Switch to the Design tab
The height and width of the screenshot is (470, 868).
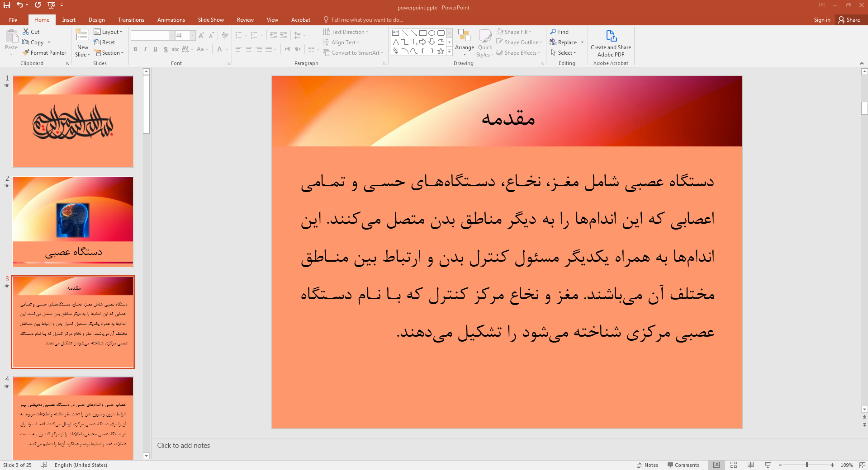coord(96,20)
